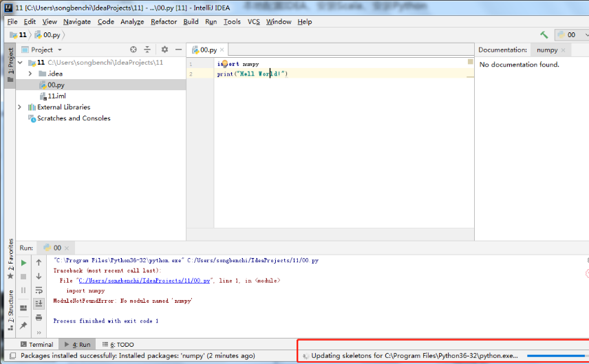Expand the .idea folder
Image resolution: width=589 pixels, height=364 pixels.
(30, 74)
